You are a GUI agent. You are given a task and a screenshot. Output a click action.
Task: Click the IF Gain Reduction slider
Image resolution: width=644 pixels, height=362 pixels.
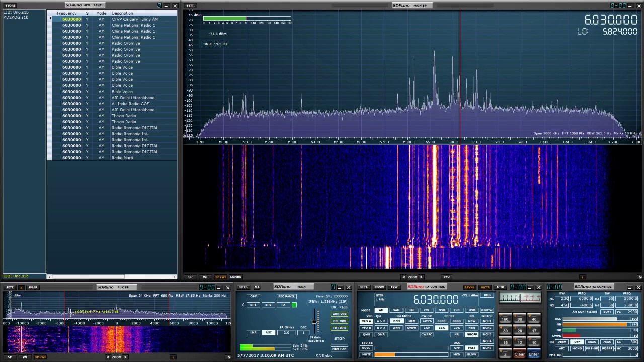click(314, 322)
